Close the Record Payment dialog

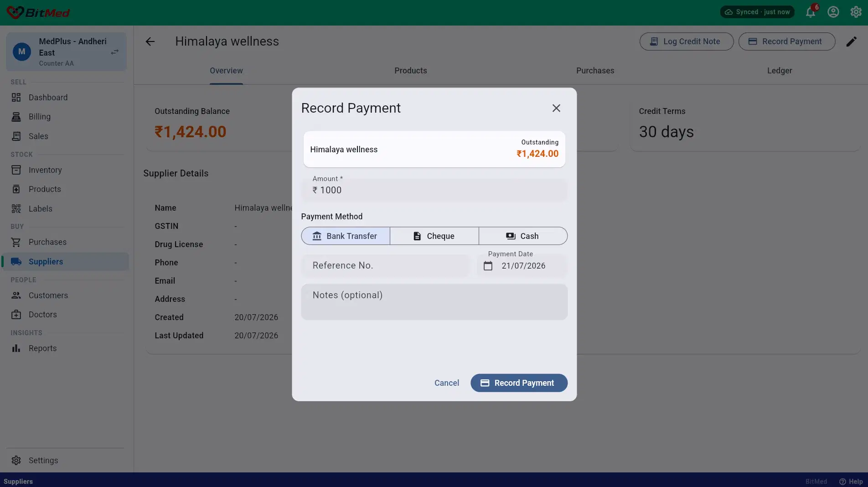click(x=556, y=108)
